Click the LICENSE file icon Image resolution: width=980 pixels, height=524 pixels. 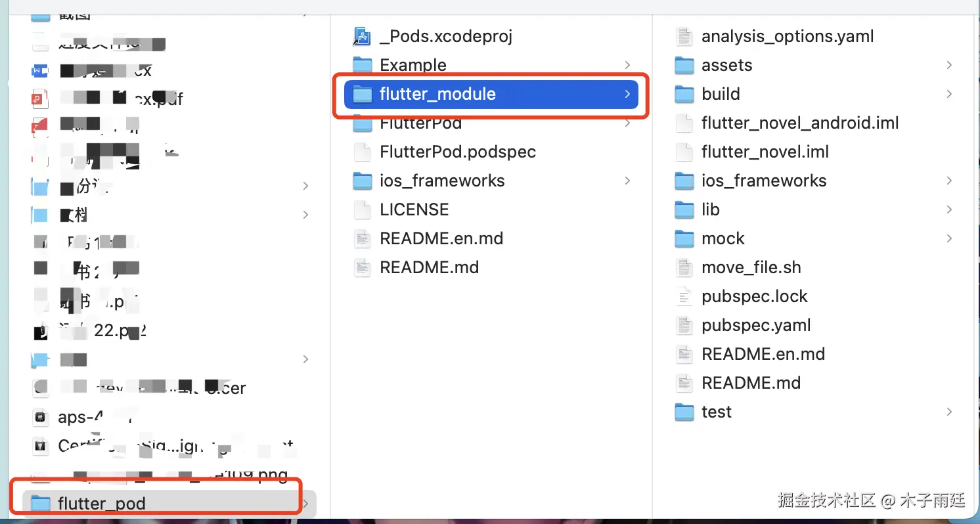tap(363, 209)
